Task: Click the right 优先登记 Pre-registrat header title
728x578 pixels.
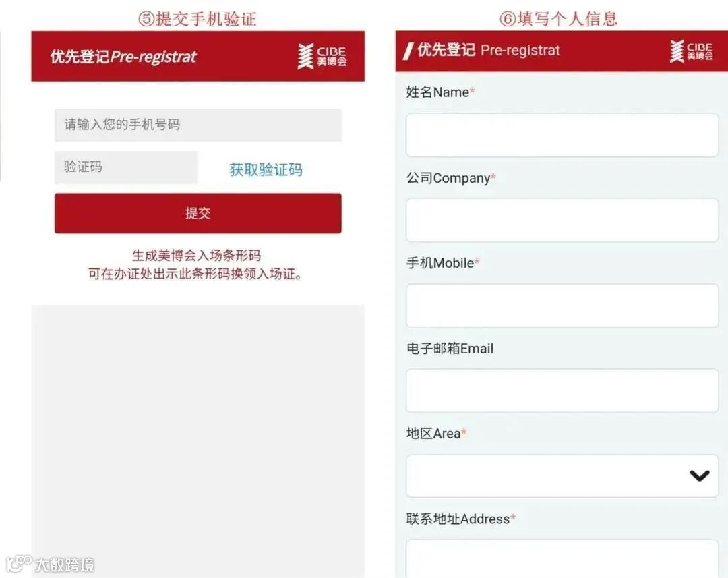Action: click(489, 50)
